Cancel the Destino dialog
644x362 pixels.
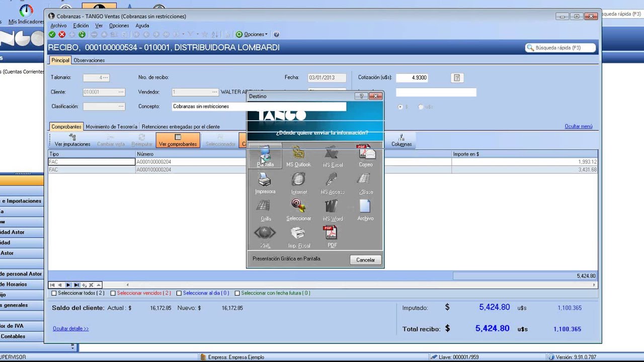(x=366, y=260)
